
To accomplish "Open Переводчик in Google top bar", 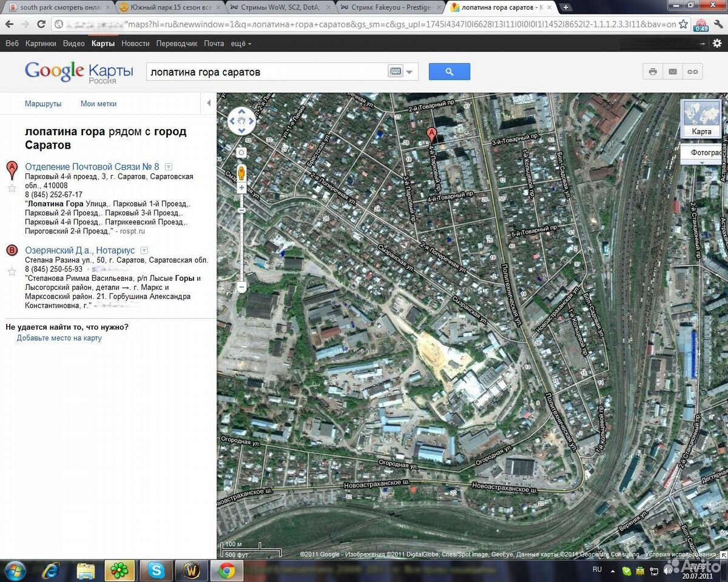I will tap(177, 44).
